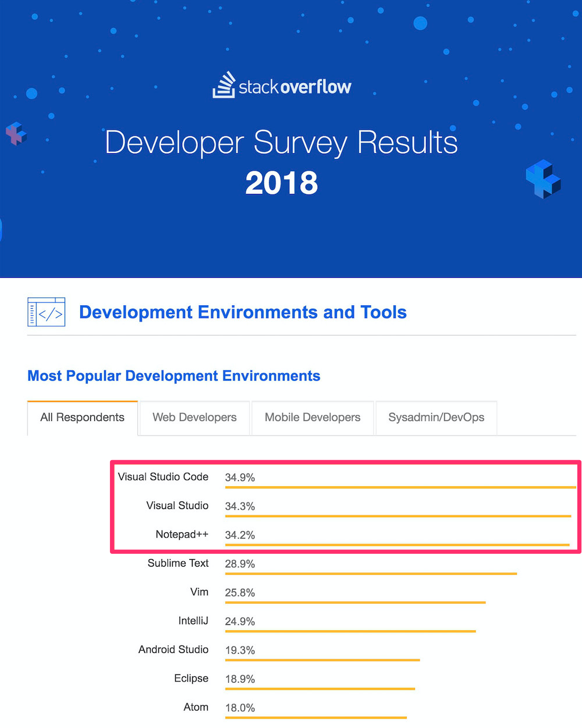
Task: Click the Eclipse label
Action: (x=191, y=678)
